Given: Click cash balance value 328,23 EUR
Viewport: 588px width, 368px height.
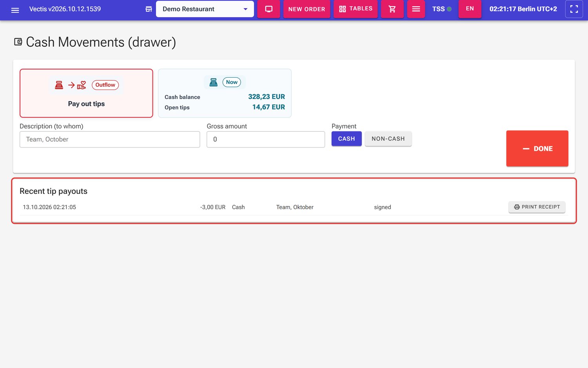Looking at the screenshot, I should [x=267, y=97].
